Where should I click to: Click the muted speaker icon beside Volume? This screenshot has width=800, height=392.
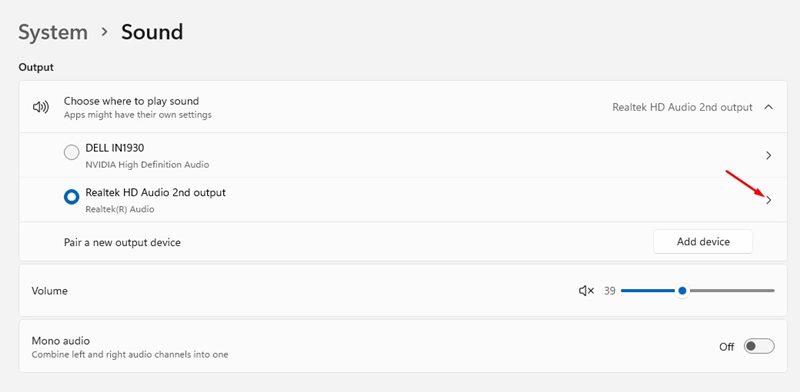586,291
